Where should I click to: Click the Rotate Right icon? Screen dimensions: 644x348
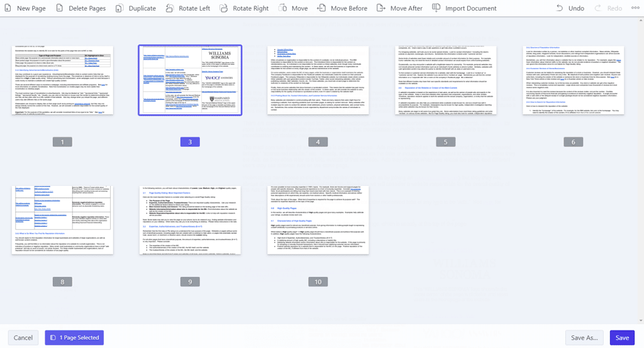click(x=223, y=8)
